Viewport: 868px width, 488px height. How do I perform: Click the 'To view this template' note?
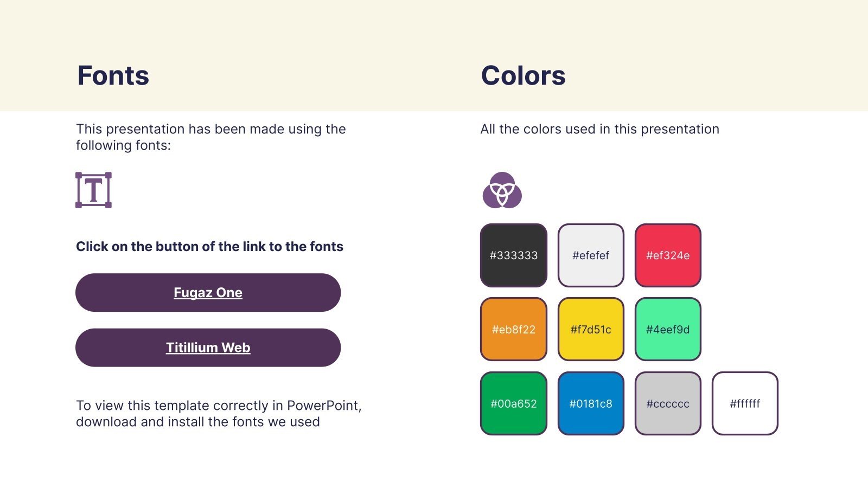[219, 414]
